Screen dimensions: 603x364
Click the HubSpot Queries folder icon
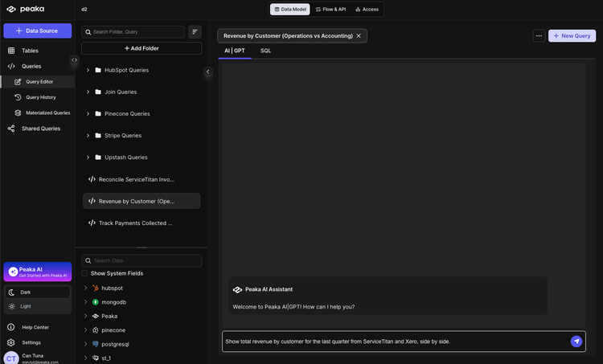pos(98,70)
